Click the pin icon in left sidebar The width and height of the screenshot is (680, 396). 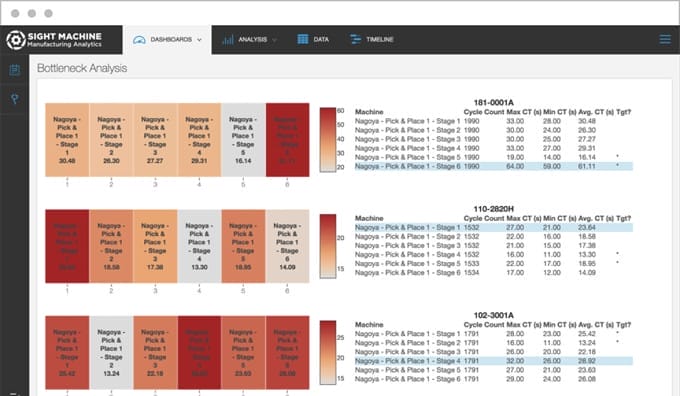14,99
